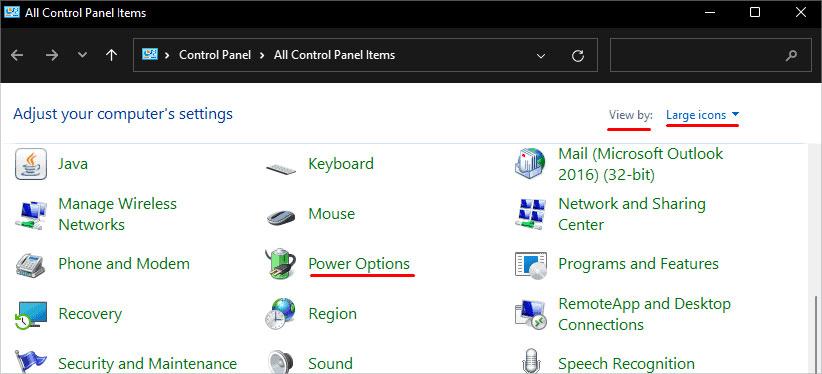The width and height of the screenshot is (822, 374).
Task: Click the Recovery icon
Action: pos(31,314)
